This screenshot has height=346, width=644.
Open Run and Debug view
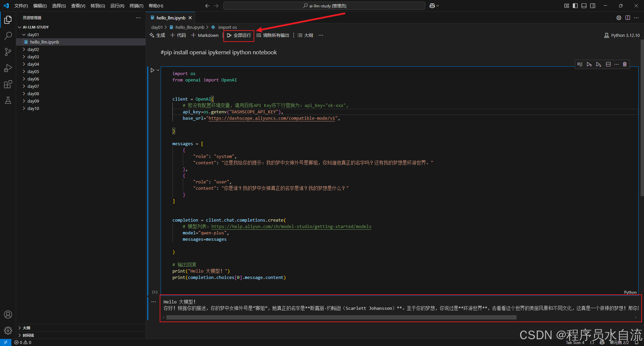[8, 68]
